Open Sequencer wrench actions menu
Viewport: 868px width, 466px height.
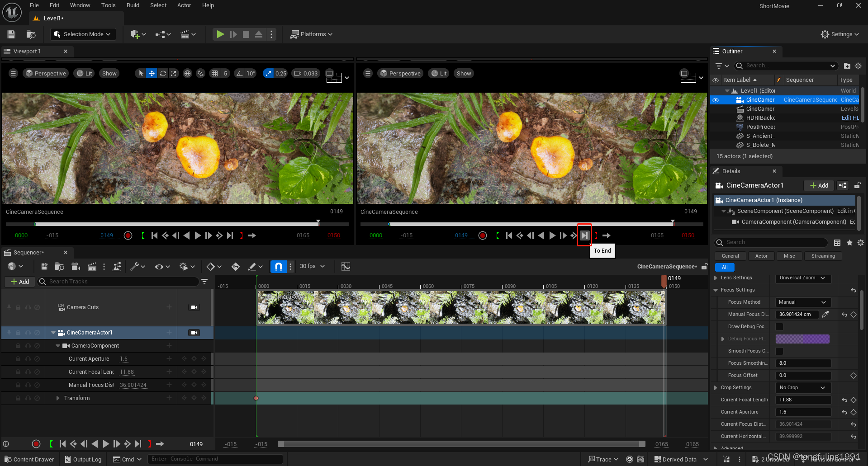[x=138, y=267]
